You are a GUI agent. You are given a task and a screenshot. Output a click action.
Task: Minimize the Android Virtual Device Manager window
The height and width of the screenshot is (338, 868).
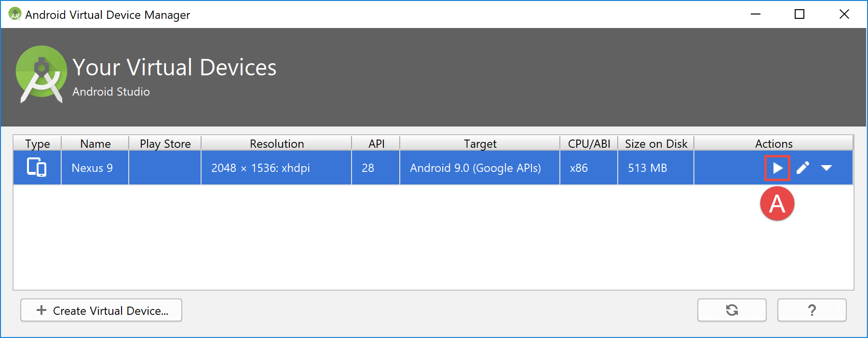(x=756, y=14)
